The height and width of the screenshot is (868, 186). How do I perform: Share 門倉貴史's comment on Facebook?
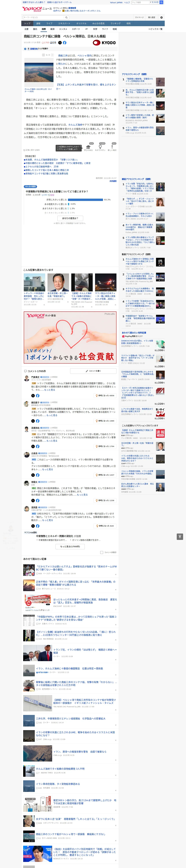pos(38,396)
